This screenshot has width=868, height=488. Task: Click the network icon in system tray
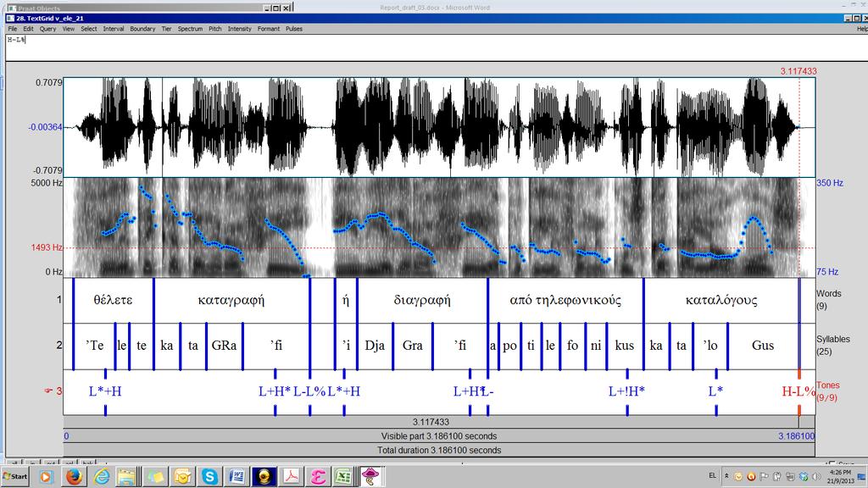click(x=791, y=476)
